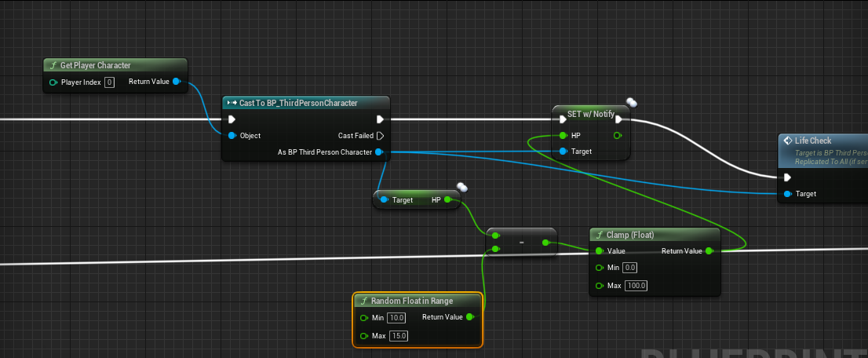Click output pin of subtract node
Screen dimensions: 868x358
point(545,242)
